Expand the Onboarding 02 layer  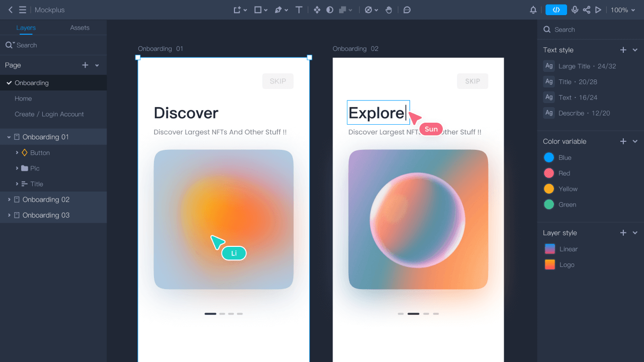click(9, 200)
